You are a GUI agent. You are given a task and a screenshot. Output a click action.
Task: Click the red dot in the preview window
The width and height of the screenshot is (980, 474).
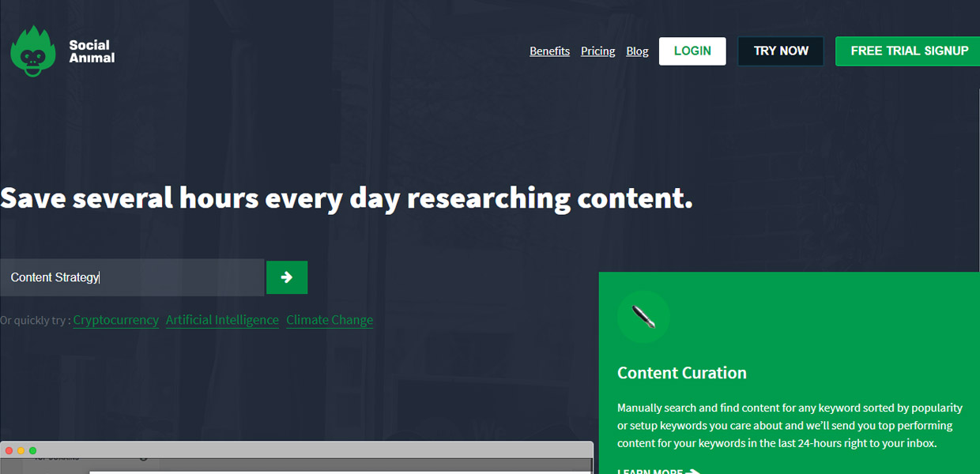click(x=9, y=450)
